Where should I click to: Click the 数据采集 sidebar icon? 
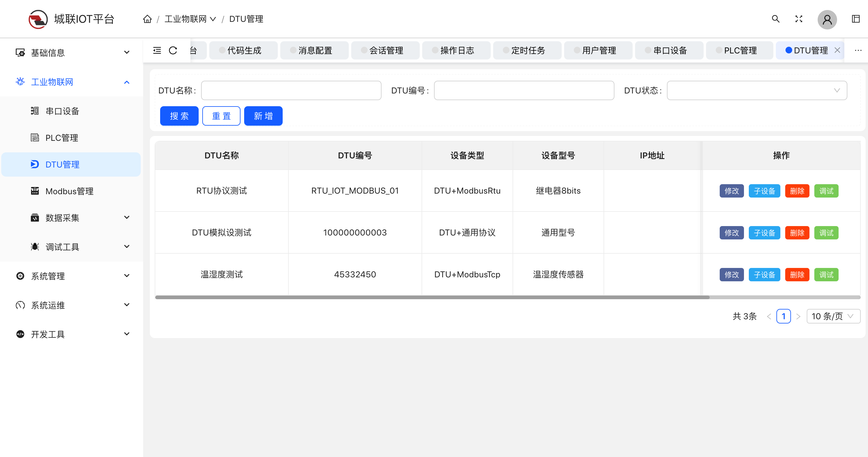[35, 218]
